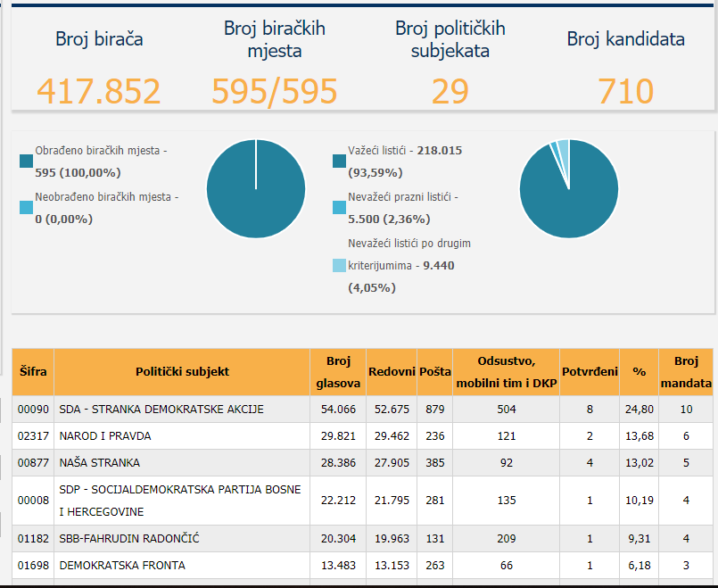
Task: Click mandate count 6 for NAROD I PRAVDA
Action: click(686, 436)
